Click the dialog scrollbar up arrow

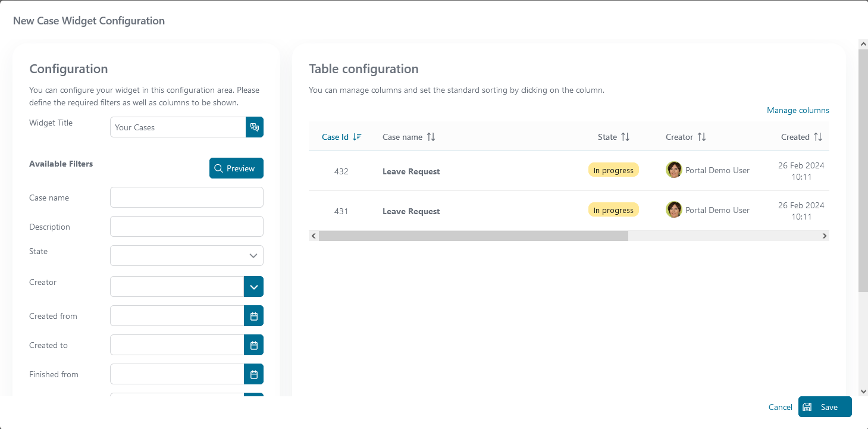pos(863,45)
